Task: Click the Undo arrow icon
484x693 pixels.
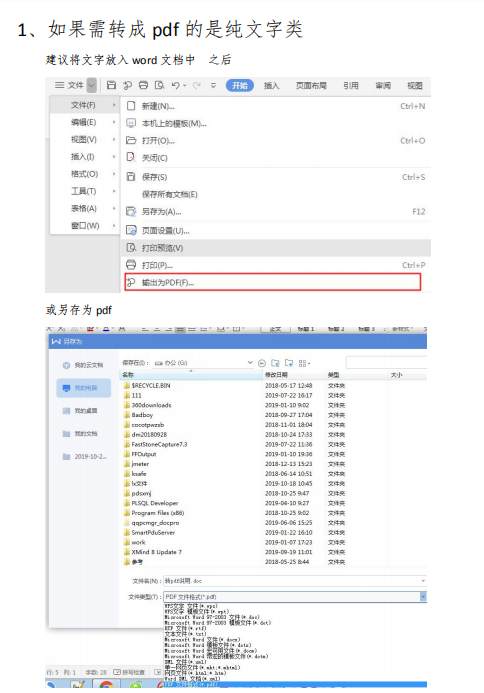Action: [x=176, y=85]
